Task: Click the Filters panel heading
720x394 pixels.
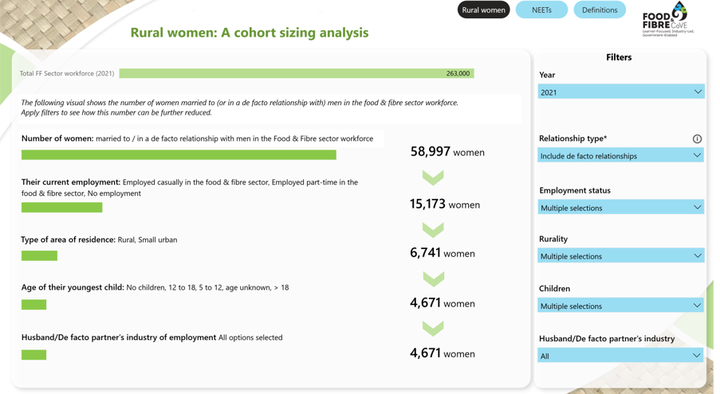Action: 619,57
